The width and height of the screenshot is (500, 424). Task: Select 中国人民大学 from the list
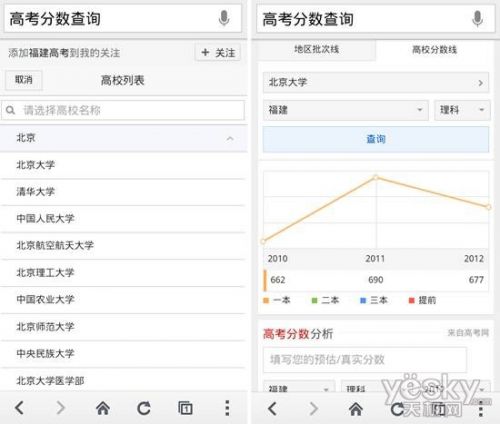tap(123, 219)
